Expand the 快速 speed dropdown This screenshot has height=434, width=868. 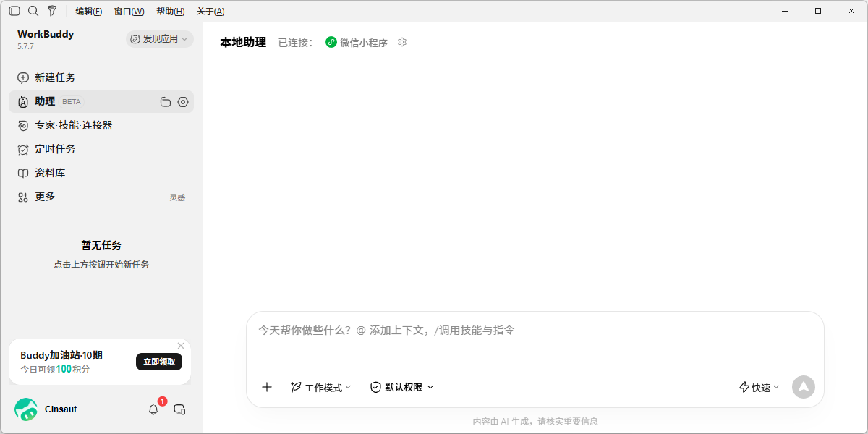pos(759,388)
